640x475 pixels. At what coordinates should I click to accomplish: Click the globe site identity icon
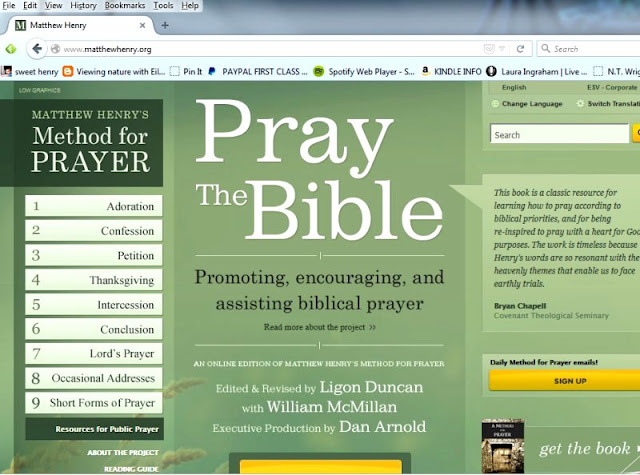56,49
